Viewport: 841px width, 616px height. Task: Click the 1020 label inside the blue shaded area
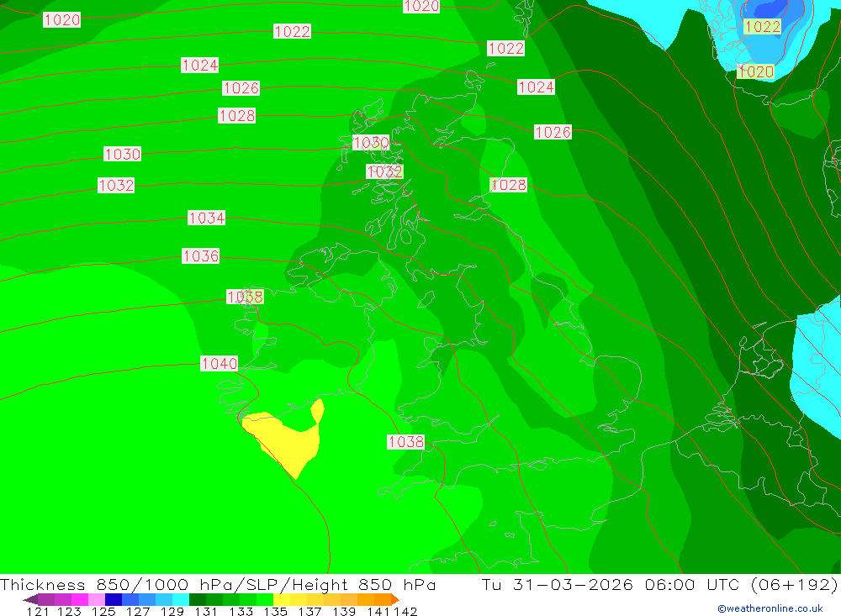pos(755,71)
